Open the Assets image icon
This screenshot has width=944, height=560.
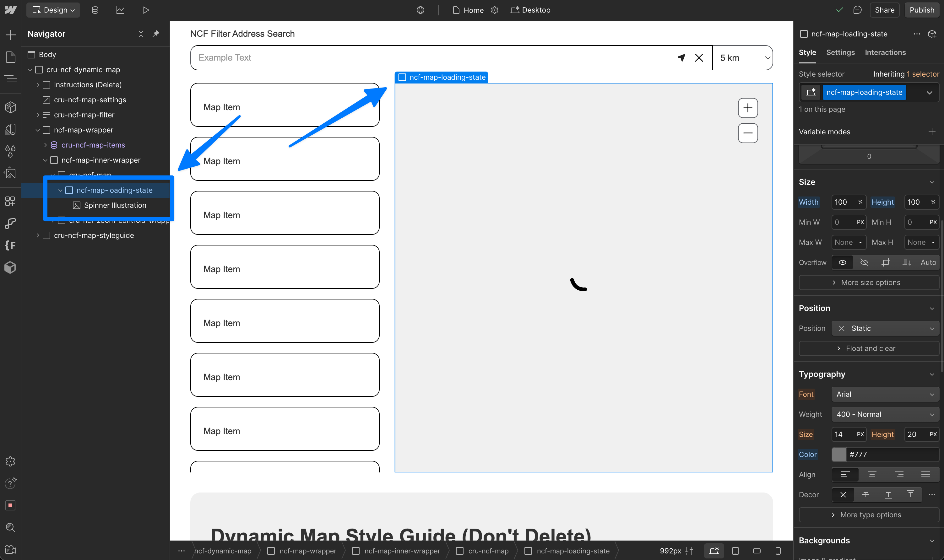11,173
